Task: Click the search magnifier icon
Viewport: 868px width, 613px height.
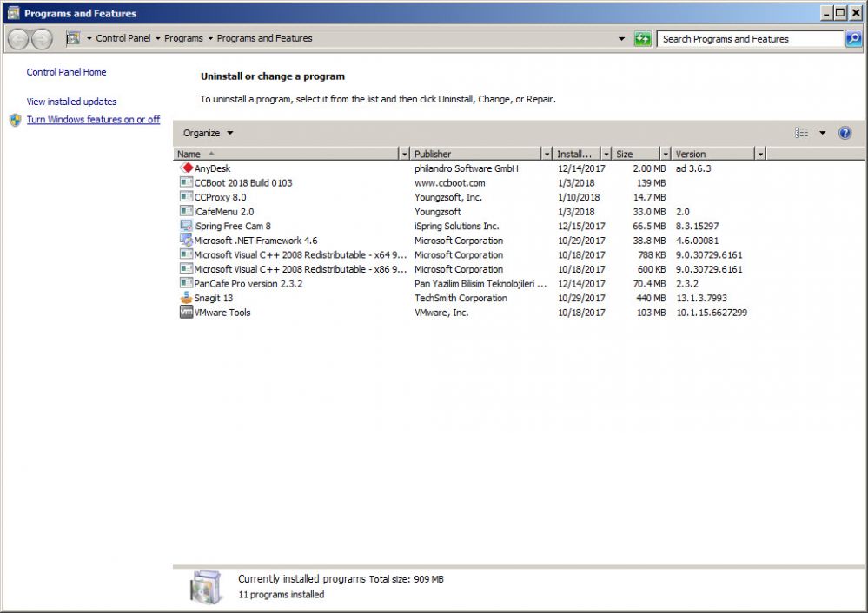Action: pos(853,39)
